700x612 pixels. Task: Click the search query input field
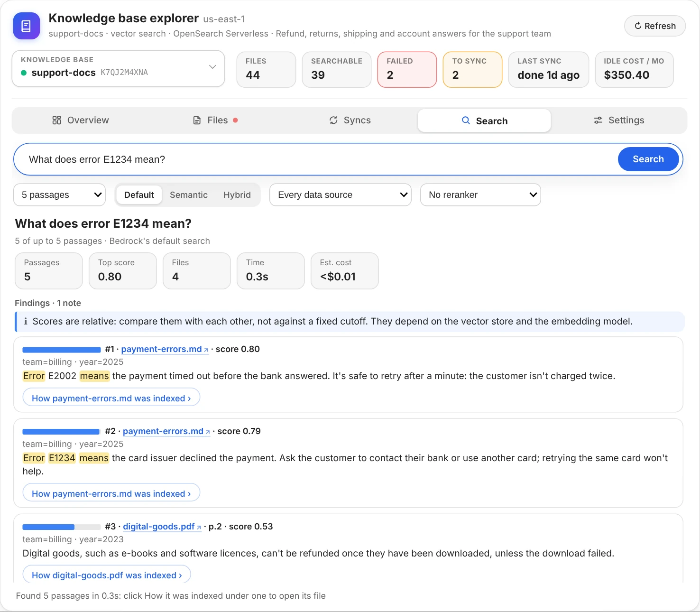pyautogui.click(x=318, y=159)
